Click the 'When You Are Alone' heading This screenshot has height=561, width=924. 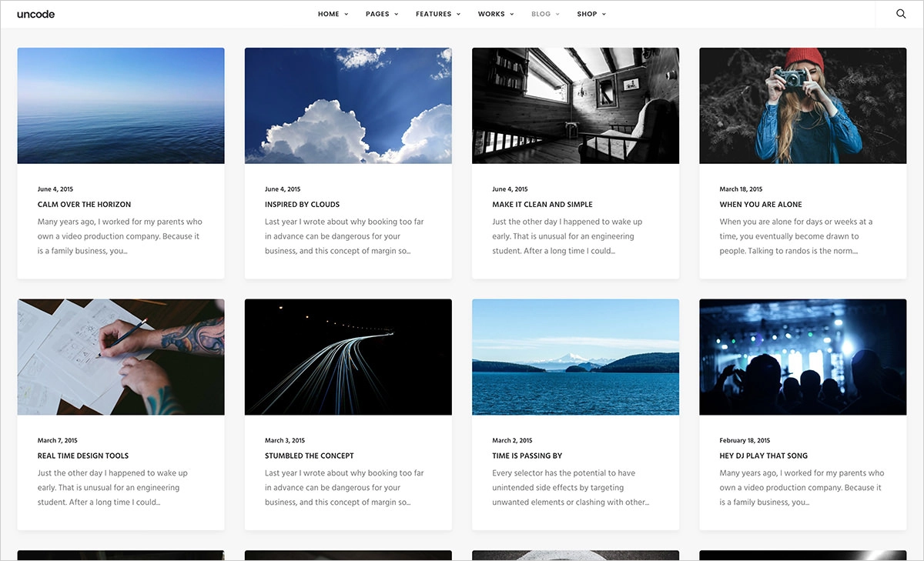(759, 204)
